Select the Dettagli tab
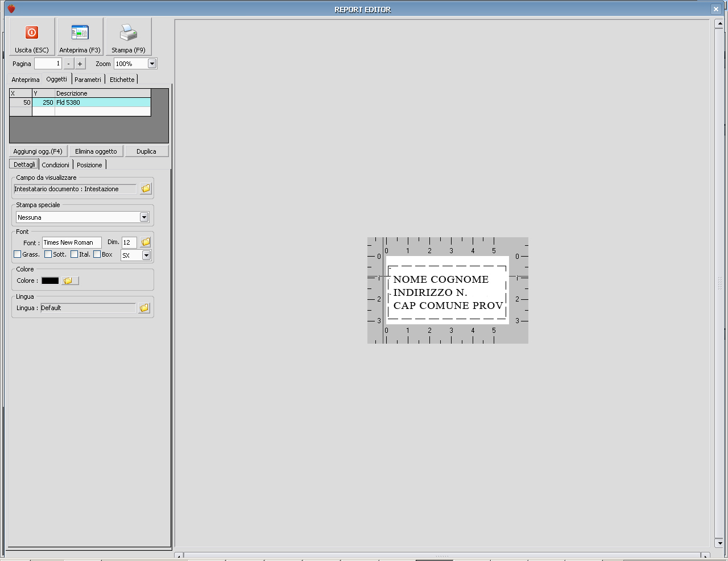 24,164
